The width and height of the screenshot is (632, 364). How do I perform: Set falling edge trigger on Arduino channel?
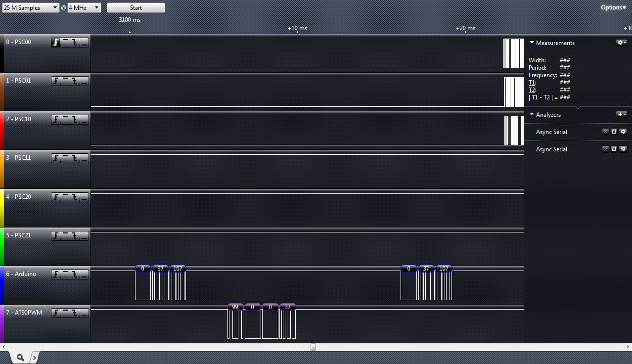tap(75, 274)
